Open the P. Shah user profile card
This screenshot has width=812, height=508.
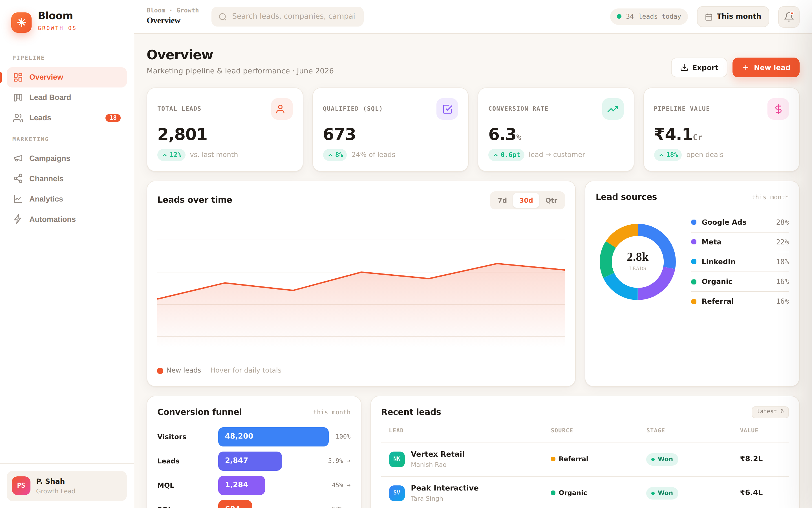pyautogui.click(x=67, y=486)
